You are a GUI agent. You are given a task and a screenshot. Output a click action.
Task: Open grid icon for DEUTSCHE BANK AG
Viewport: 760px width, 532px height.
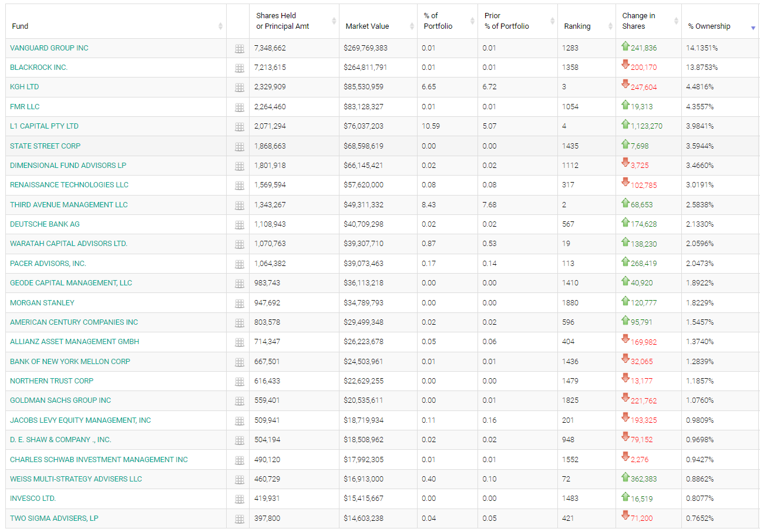point(240,225)
